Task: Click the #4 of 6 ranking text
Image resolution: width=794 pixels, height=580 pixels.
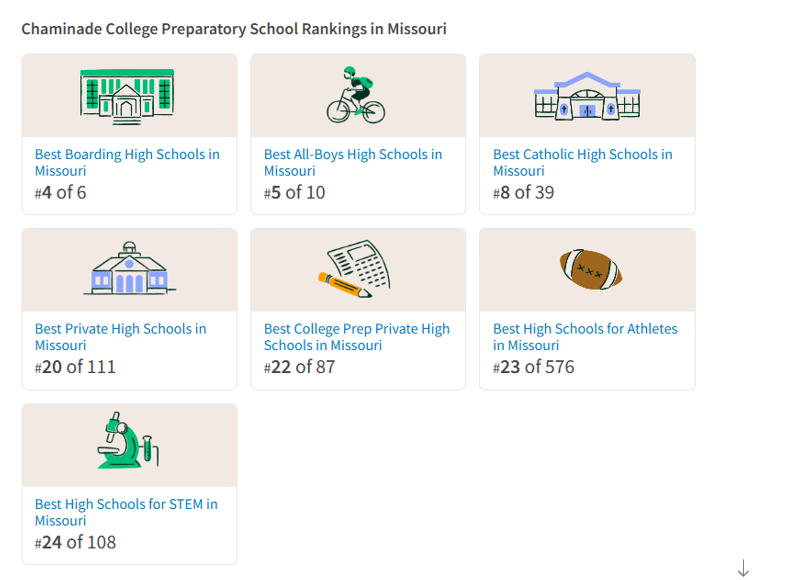Action: [61, 192]
